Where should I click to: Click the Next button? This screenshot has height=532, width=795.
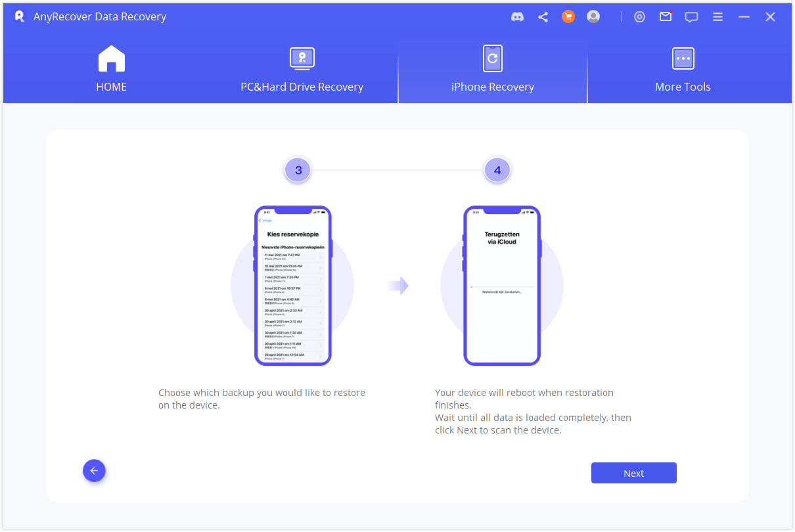coord(633,473)
